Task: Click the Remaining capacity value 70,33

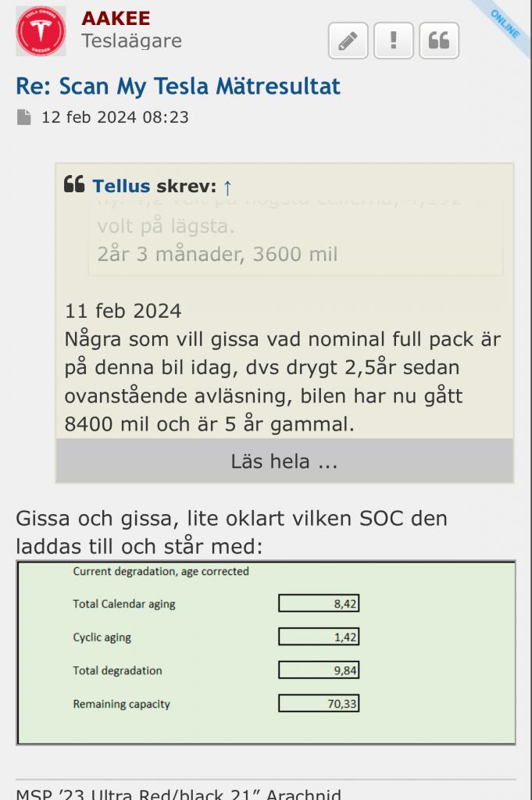Action: (x=319, y=704)
